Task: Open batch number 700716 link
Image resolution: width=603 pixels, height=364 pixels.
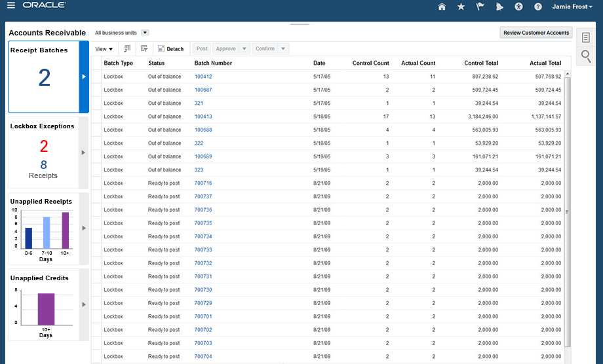Action: pos(203,183)
